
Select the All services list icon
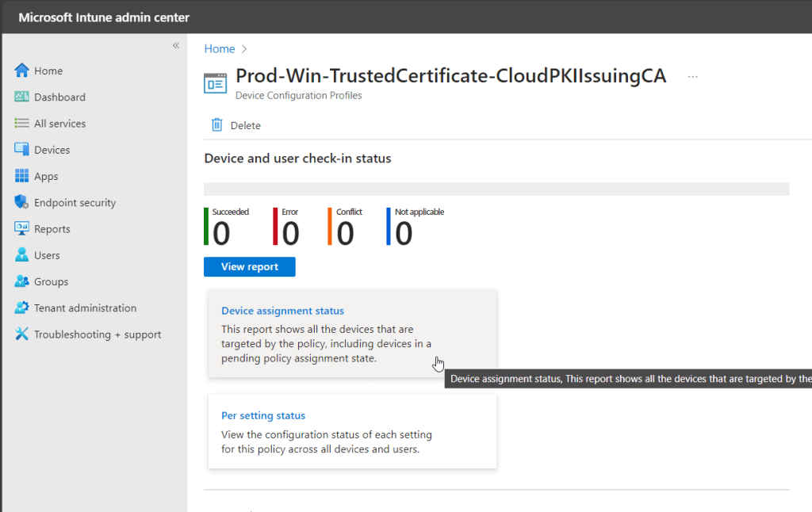pos(21,124)
